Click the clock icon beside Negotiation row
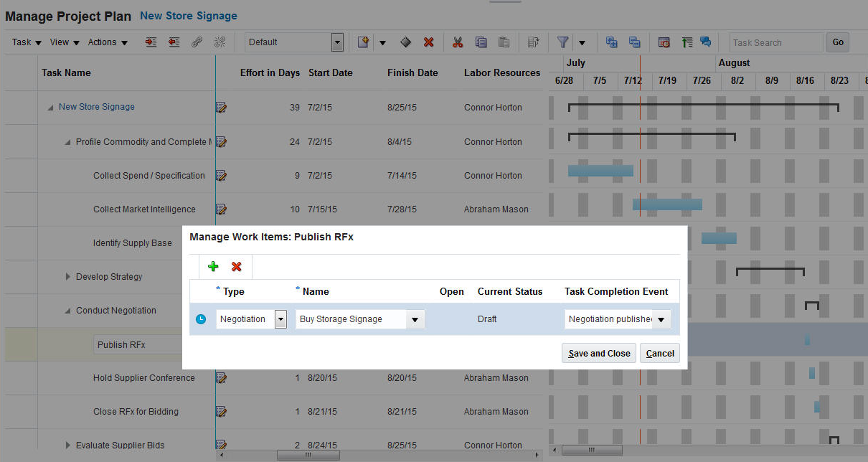868x462 pixels. 201,319
